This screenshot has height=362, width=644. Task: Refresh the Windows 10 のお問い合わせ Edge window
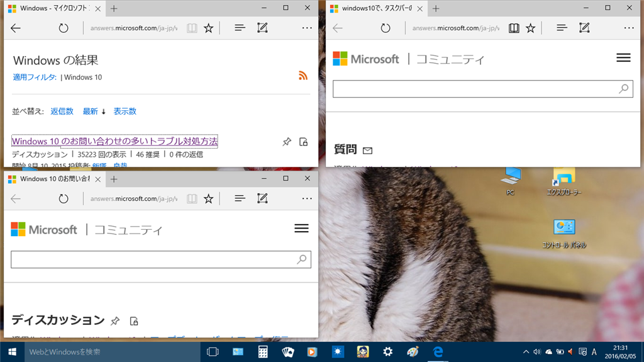(64, 199)
